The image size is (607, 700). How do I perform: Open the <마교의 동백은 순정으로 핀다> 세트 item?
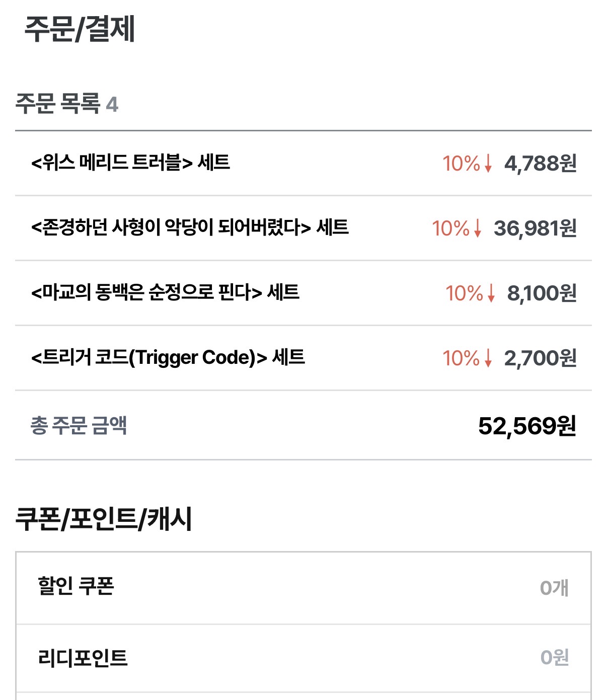(x=165, y=292)
